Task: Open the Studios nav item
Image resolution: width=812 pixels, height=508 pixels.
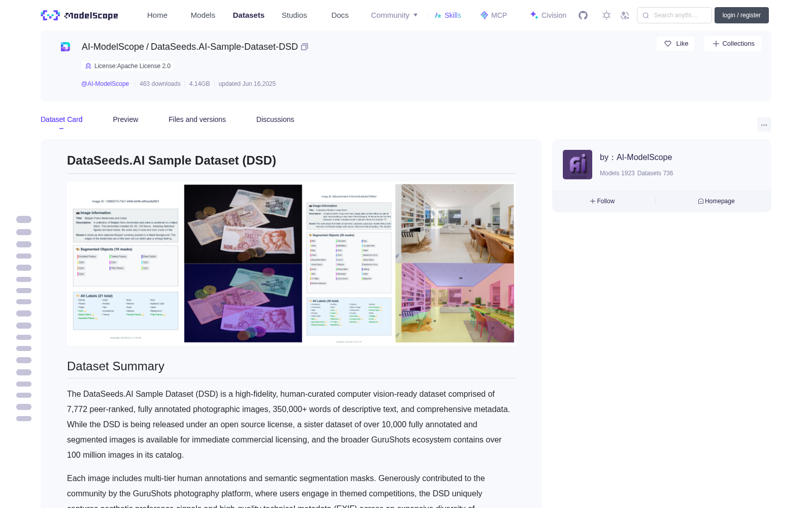Action: coord(294,15)
